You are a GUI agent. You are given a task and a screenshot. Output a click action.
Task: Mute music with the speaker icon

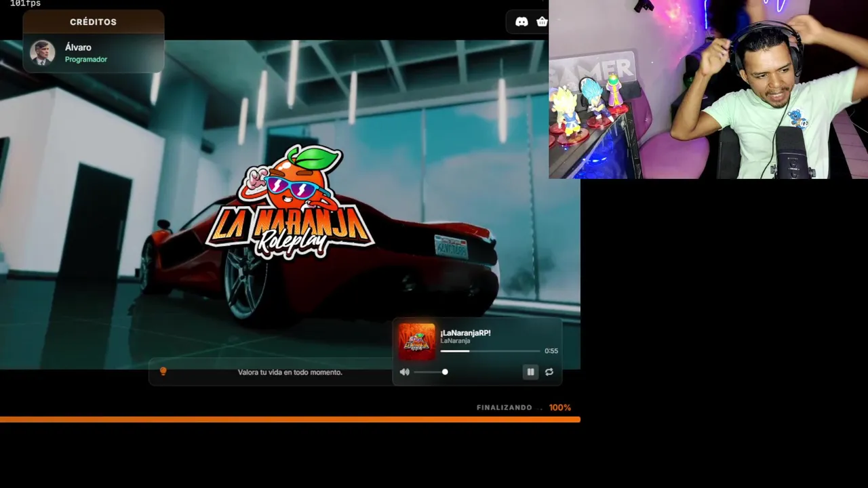click(x=405, y=372)
